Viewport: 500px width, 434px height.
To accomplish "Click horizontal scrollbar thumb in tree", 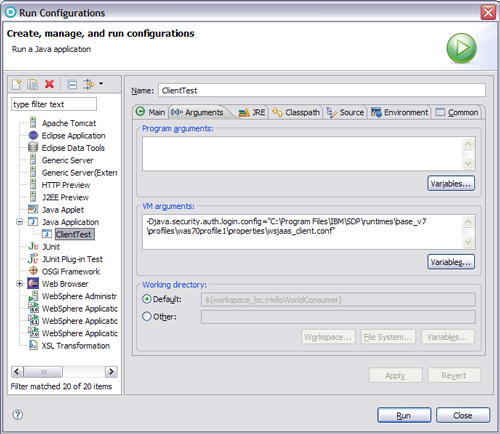I will click(x=43, y=371).
